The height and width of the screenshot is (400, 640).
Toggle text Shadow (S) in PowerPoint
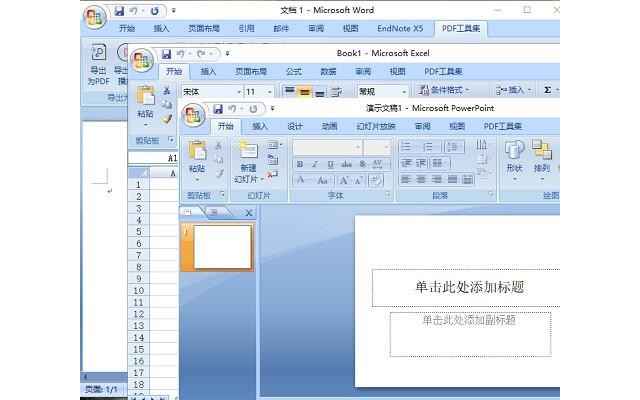pyautogui.click(x=362, y=164)
